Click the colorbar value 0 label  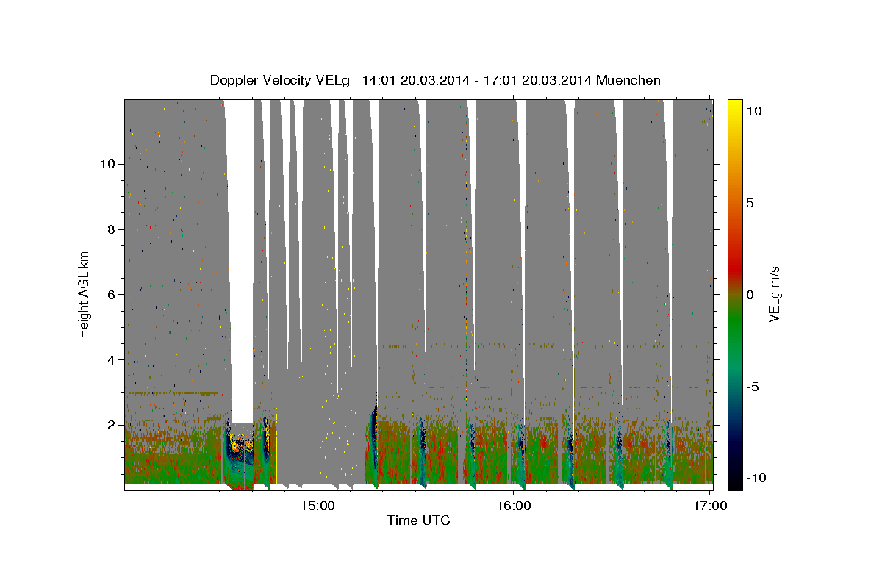pyautogui.click(x=750, y=295)
